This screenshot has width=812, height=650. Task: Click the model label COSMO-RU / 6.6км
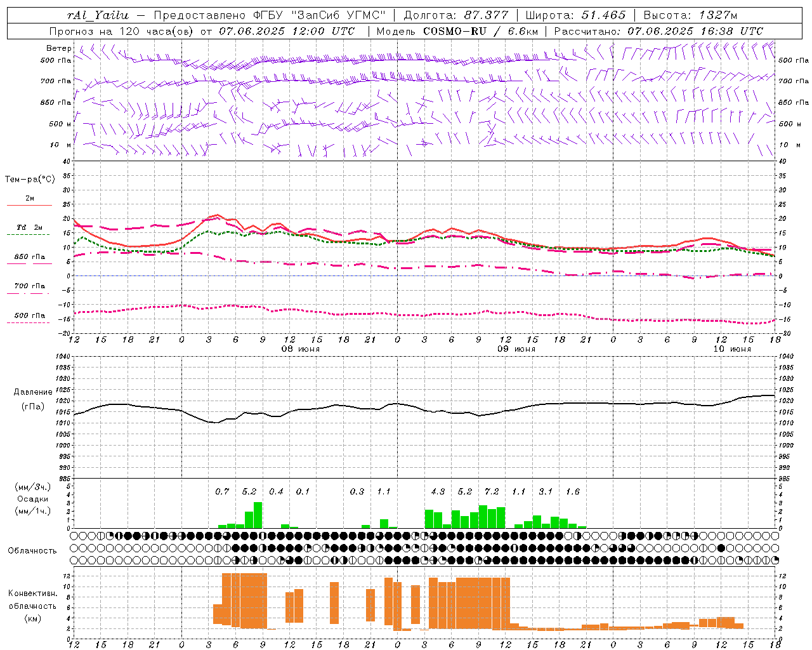click(481, 31)
